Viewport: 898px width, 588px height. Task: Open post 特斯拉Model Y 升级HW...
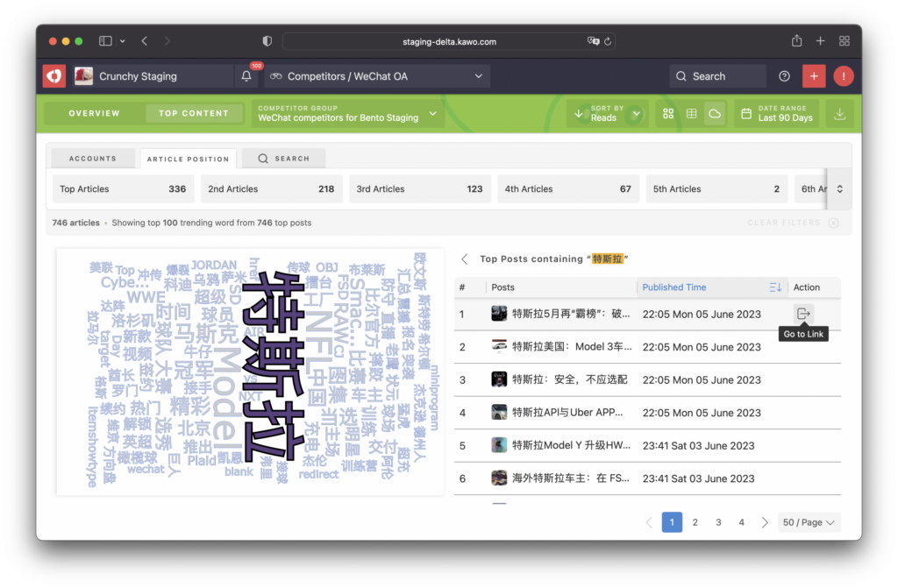(x=571, y=445)
